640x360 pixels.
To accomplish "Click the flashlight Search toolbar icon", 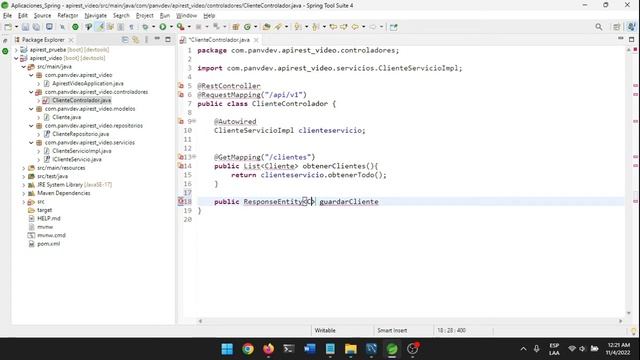I will (278, 27).
